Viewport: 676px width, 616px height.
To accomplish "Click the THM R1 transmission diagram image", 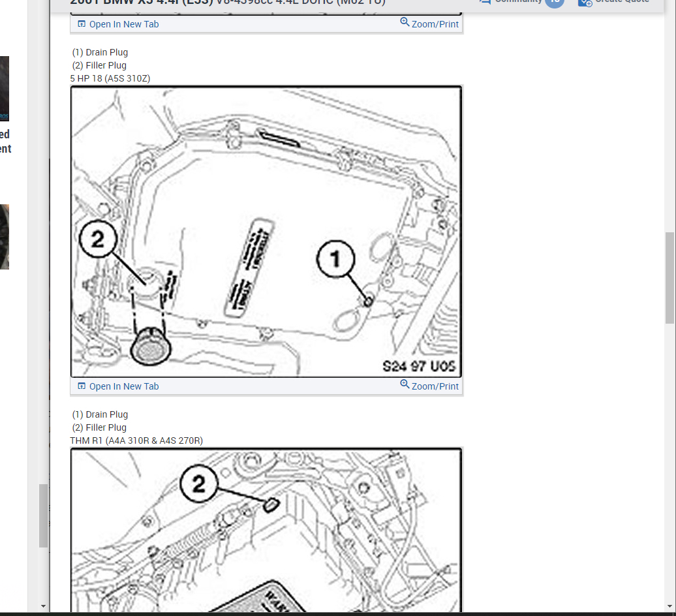I will click(x=266, y=530).
